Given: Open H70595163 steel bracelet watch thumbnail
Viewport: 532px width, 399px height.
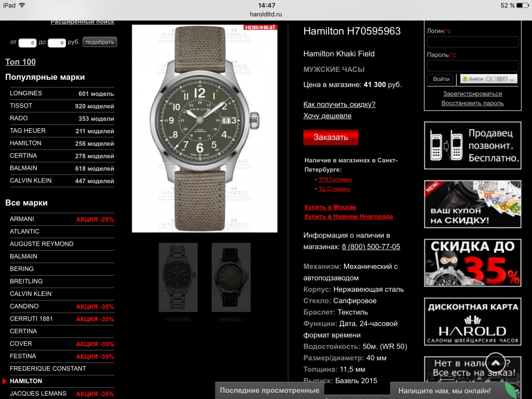Looking at the screenshot, I should pos(178,278).
